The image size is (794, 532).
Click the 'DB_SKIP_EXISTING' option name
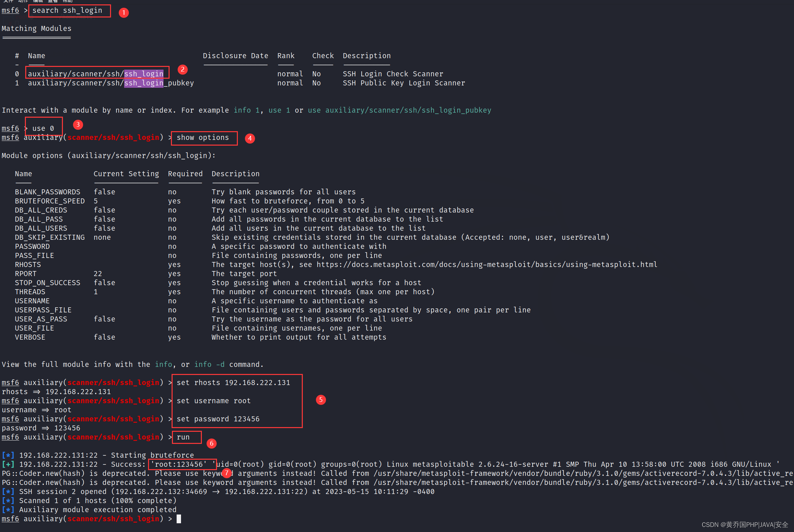point(49,237)
